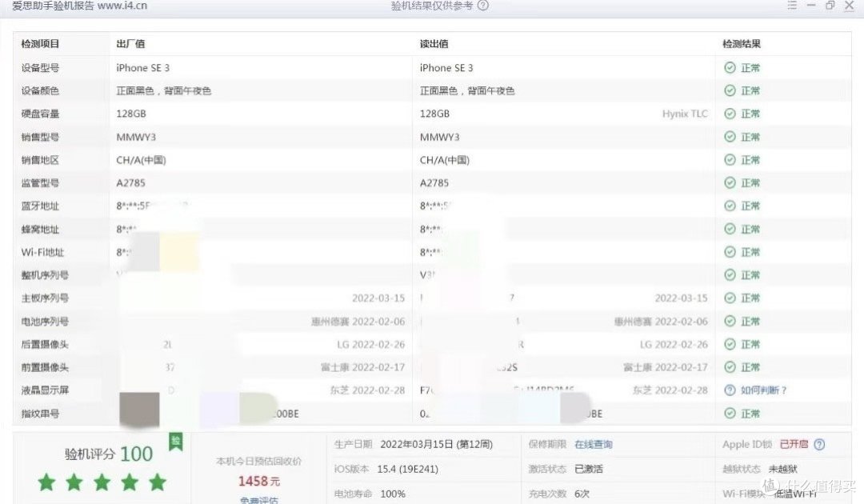Image resolution: width=864 pixels, height=504 pixels.
Task: Click the help icon next to Apple ID锁 已开启
Action: tap(819, 444)
